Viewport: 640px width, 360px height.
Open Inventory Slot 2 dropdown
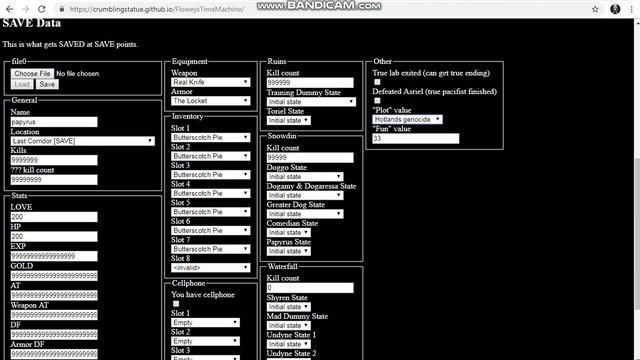211,156
